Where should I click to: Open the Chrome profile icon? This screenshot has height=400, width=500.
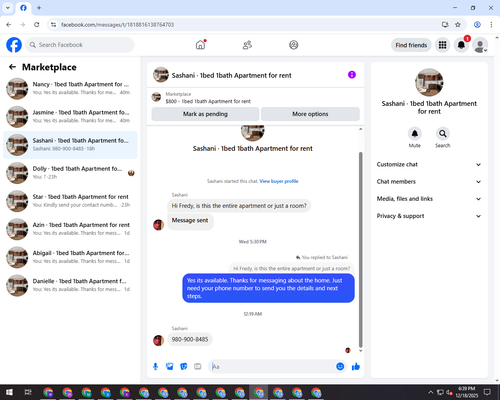pos(477,25)
